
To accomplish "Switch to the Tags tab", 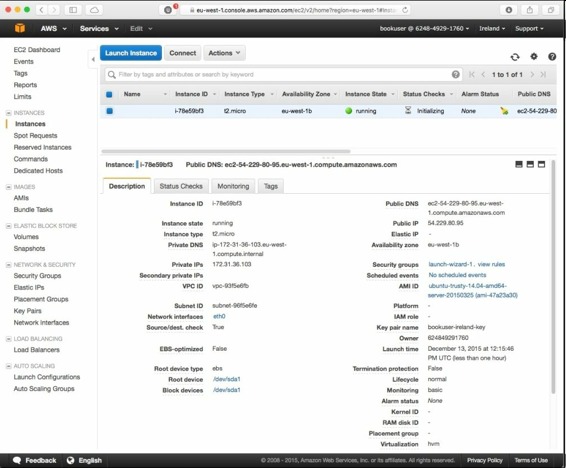I will click(271, 186).
